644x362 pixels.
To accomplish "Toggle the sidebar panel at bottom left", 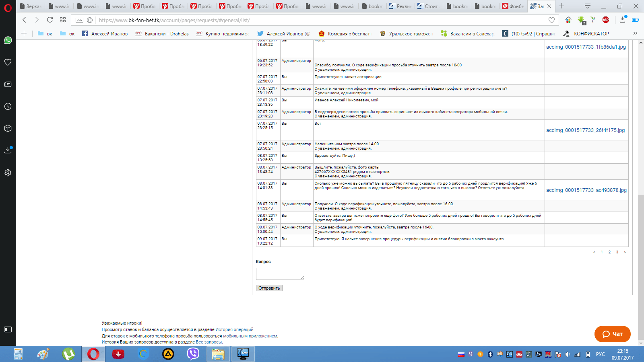I will pyautogui.click(x=8, y=329).
